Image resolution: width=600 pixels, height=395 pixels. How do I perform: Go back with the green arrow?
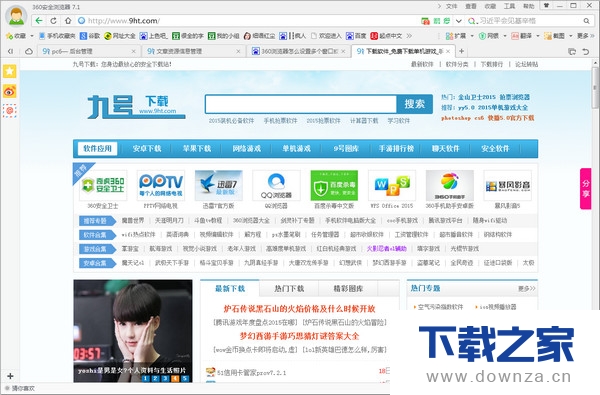39,21
